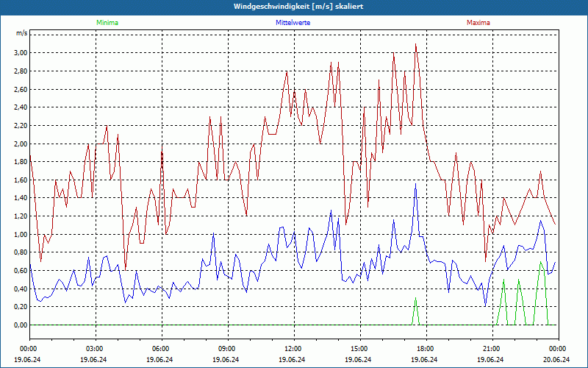Image resolution: width=588 pixels, height=368 pixels.
Task: Click the 2,40 y-axis value
Action: tap(21, 107)
